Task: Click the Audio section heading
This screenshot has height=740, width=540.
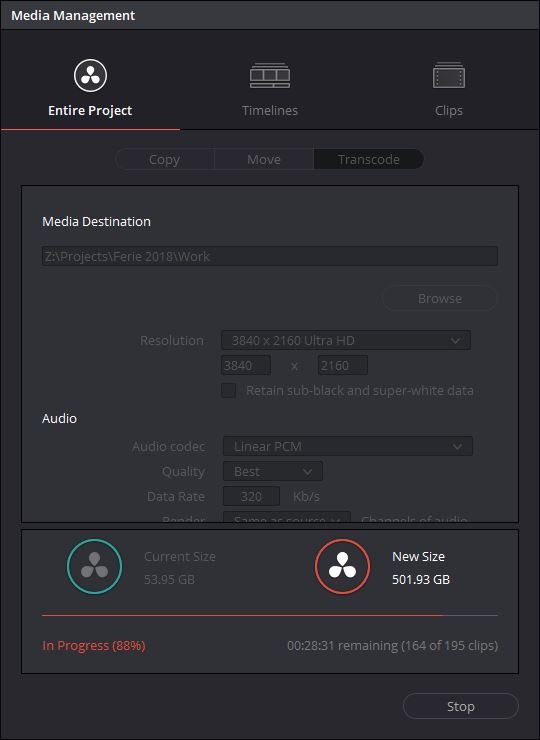Action: [59, 418]
